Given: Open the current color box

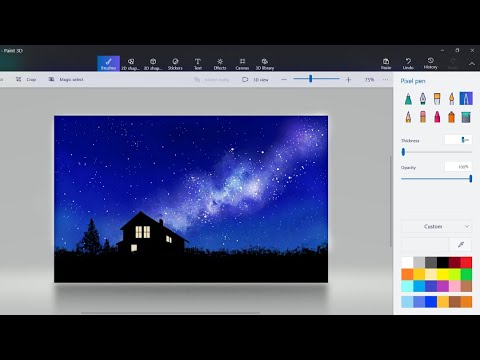Looking at the screenshot, I should click(x=425, y=245).
